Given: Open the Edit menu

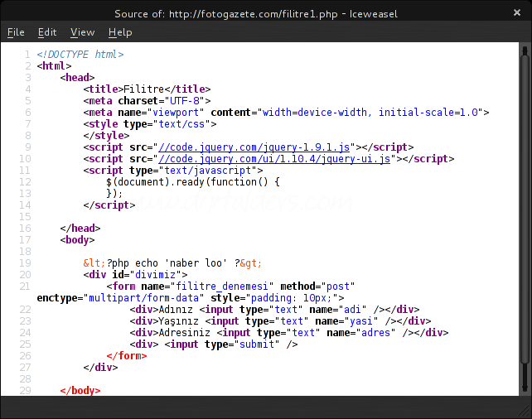Looking at the screenshot, I should 47,32.
